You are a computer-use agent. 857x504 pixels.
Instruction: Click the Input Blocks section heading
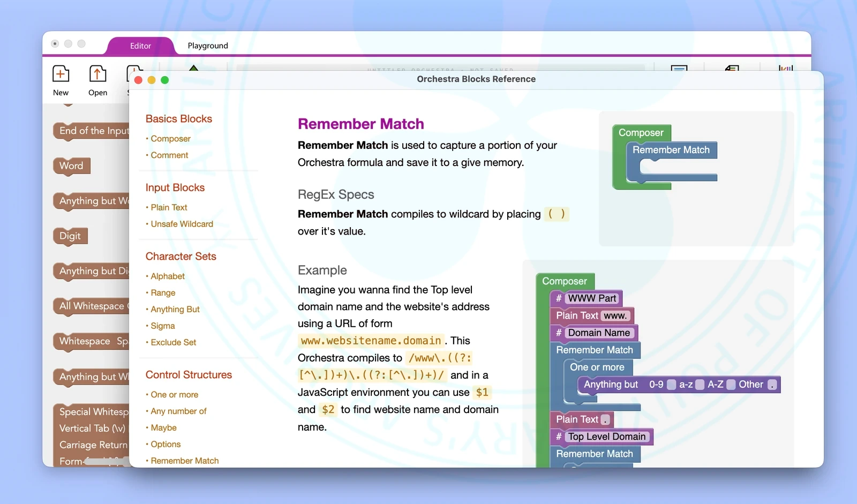[175, 187]
